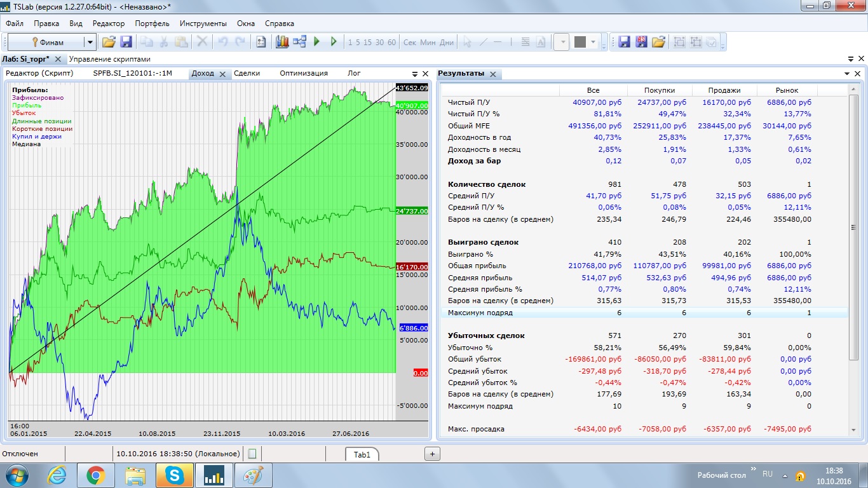Screen dimensions: 868x488
Task: Click the block scheme diagram icon
Action: click(299, 42)
